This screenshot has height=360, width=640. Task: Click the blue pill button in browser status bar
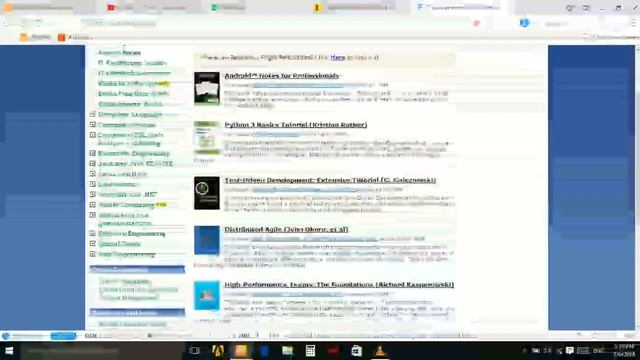point(63,336)
